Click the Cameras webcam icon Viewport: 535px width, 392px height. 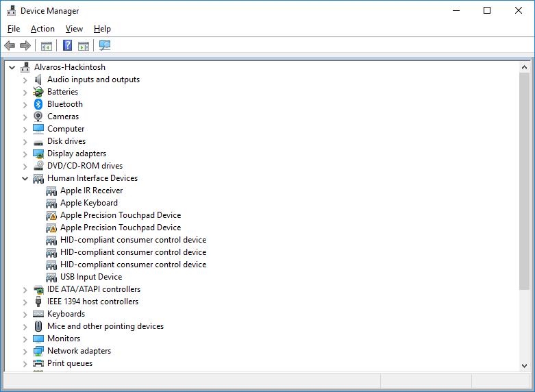click(x=38, y=117)
